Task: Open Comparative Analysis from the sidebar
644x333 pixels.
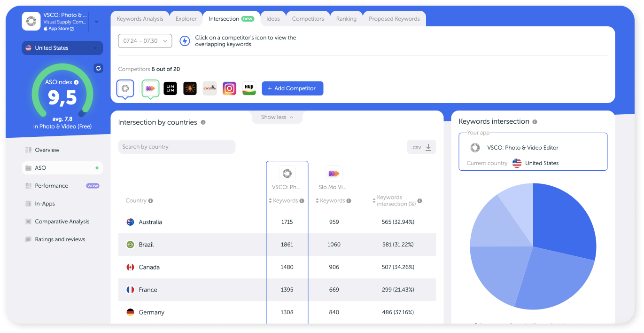Action: 62,222
